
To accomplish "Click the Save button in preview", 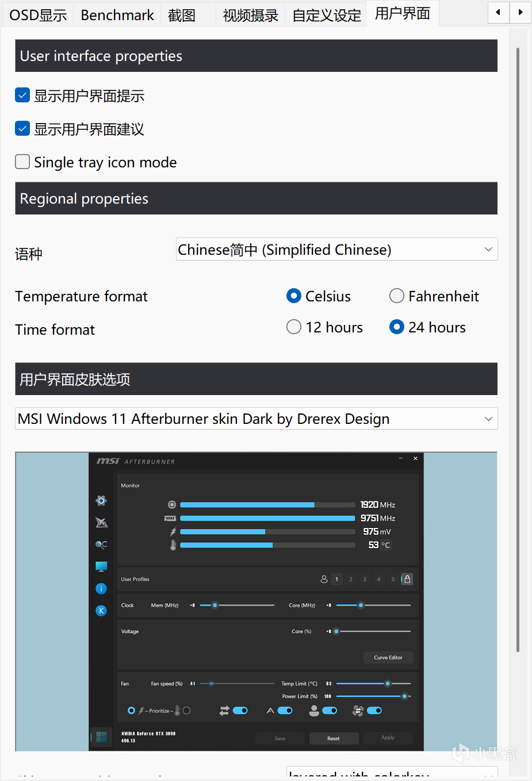I will point(280,738).
